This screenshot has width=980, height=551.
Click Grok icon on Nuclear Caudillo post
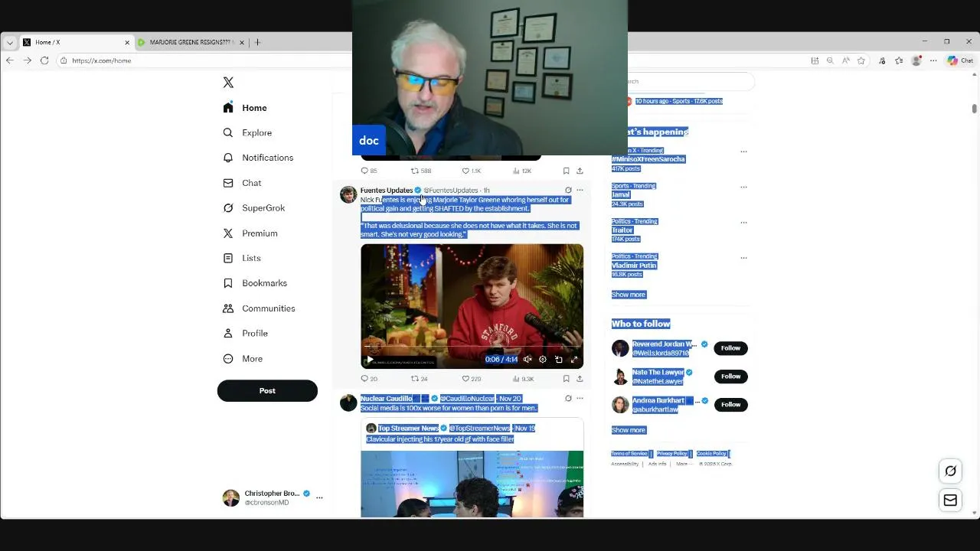coord(568,399)
